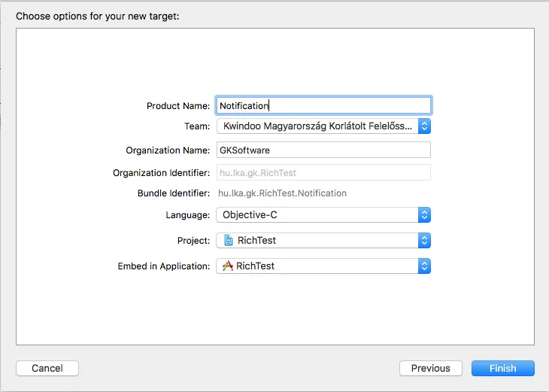Go back with the Previous button
Image resolution: width=549 pixels, height=392 pixels.
tap(431, 369)
